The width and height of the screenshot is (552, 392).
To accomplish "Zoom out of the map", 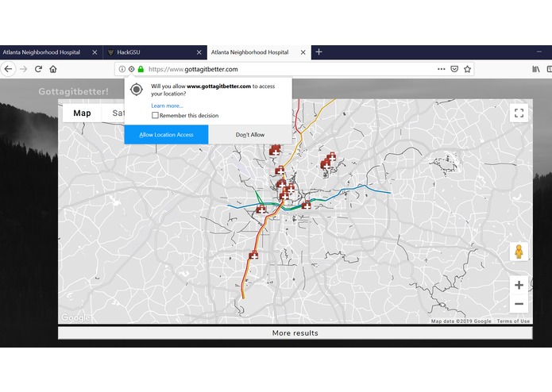I will [x=519, y=304].
